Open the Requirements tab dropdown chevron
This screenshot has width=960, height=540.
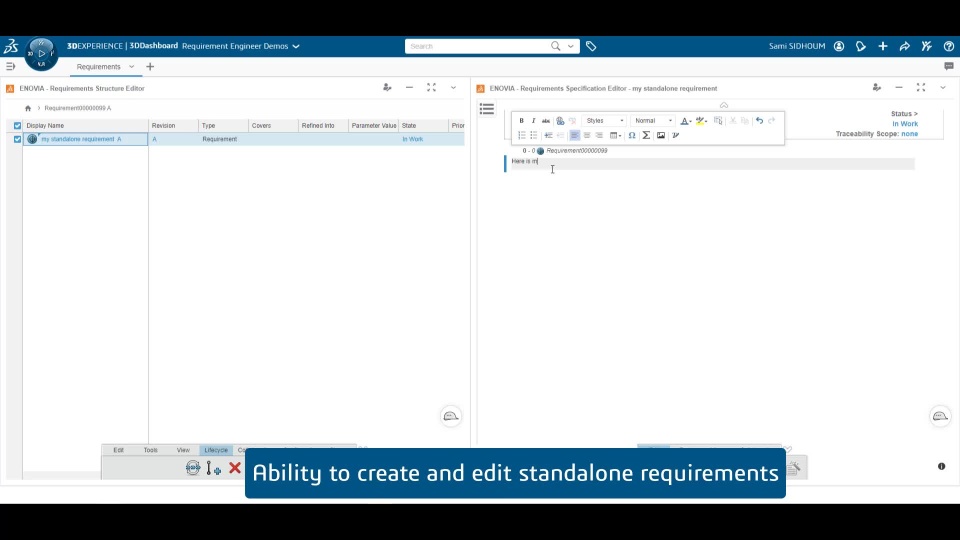click(131, 67)
